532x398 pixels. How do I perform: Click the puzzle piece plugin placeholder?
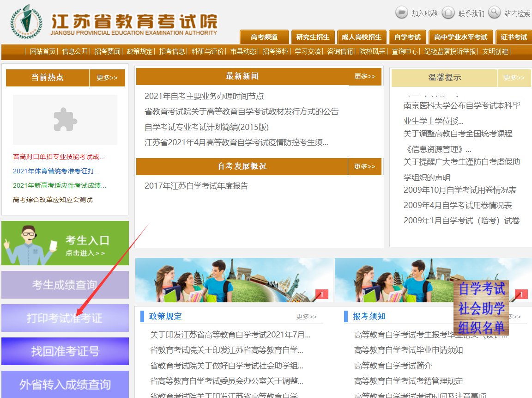click(x=65, y=120)
